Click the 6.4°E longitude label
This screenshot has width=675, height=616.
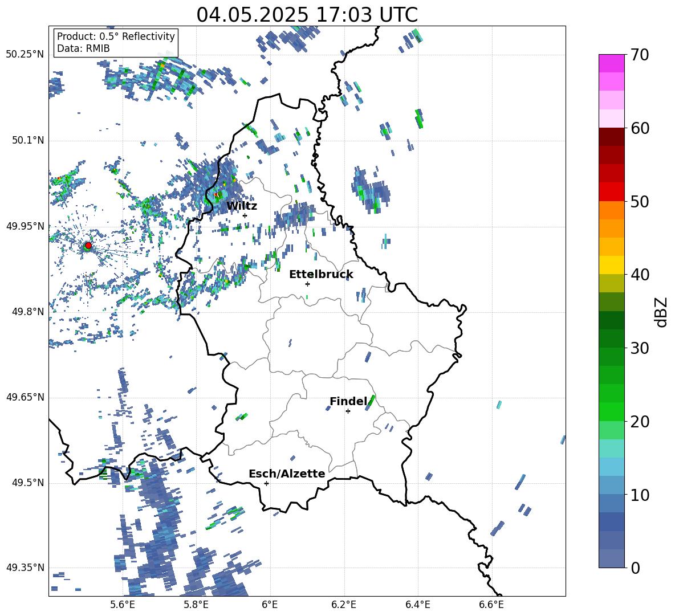tap(417, 605)
